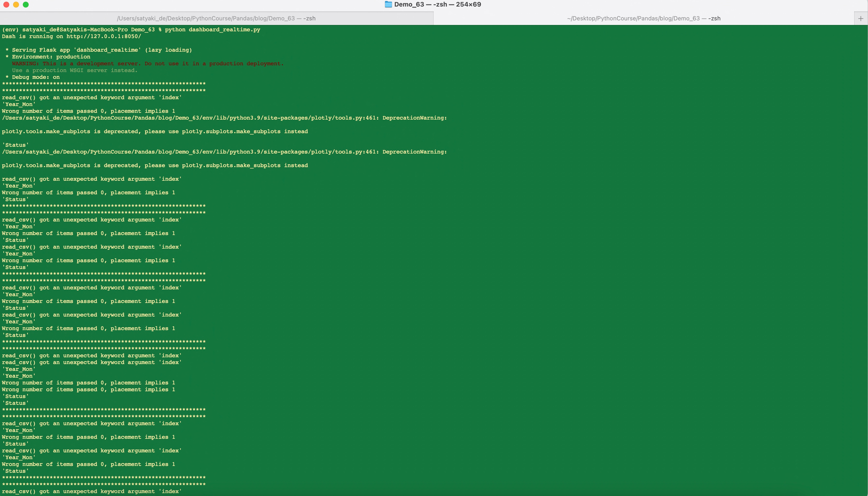The width and height of the screenshot is (868, 496).
Task: Click the green full-screen zoom button
Action: coord(25,4)
